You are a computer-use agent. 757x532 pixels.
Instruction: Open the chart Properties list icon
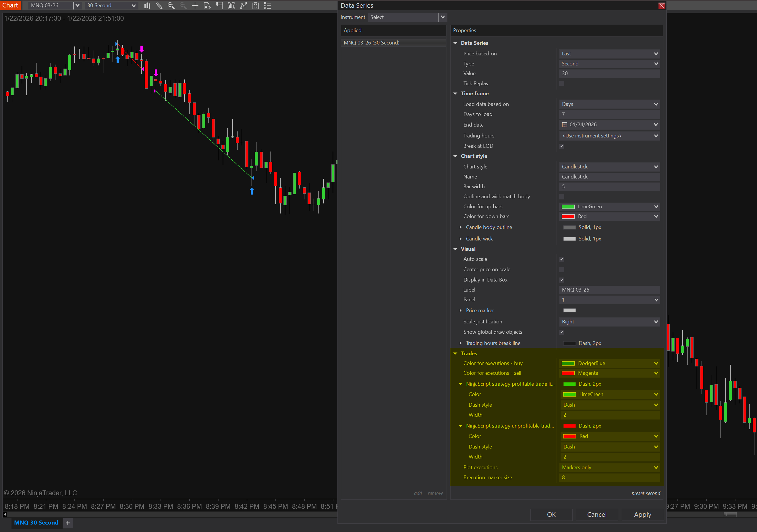point(268,6)
